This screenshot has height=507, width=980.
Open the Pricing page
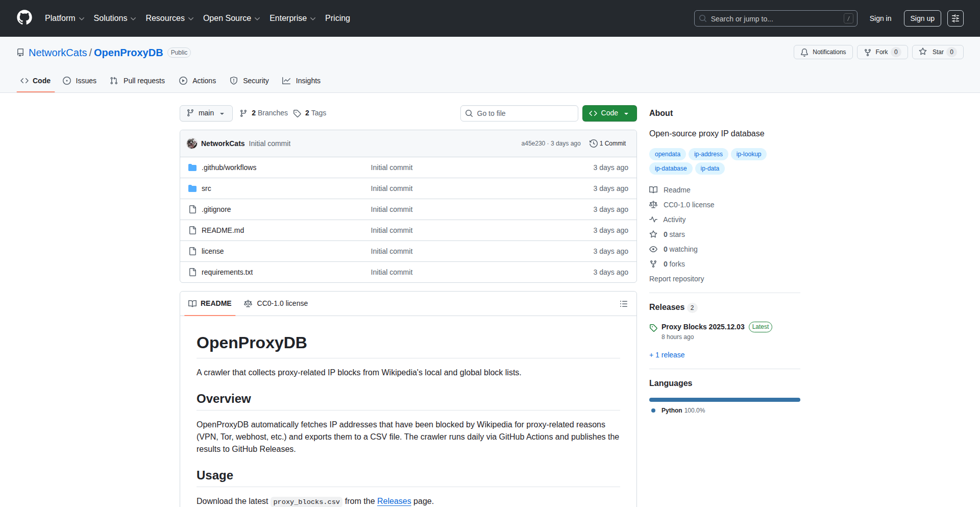(x=337, y=18)
